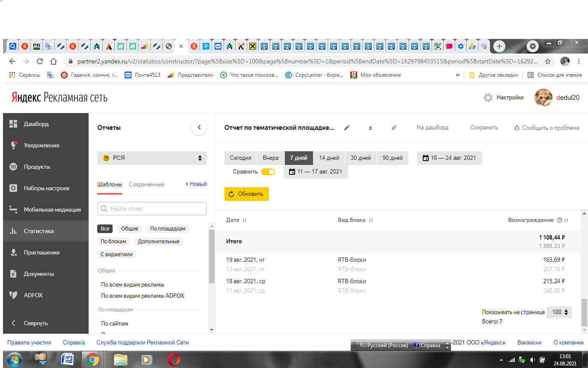The image size is (588, 368).
Task: Open the РСЯ product dropdown
Action: [x=152, y=158]
